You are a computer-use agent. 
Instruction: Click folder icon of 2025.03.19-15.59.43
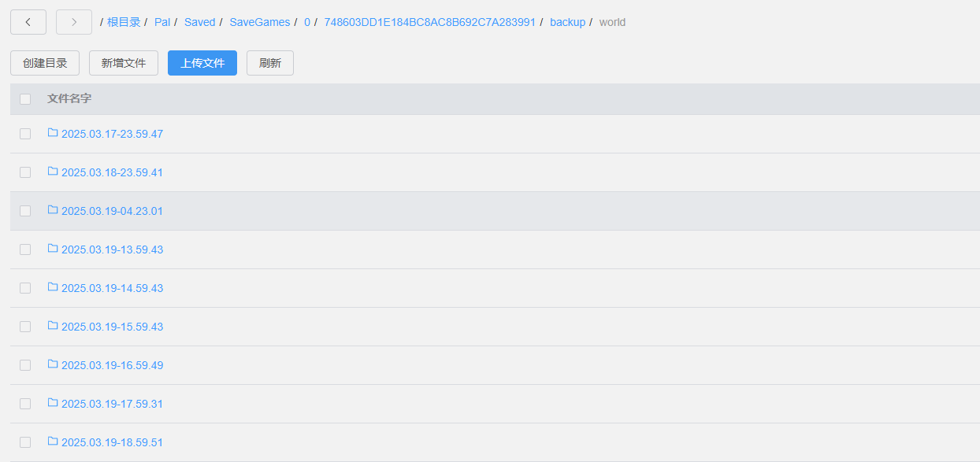click(x=53, y=326)
